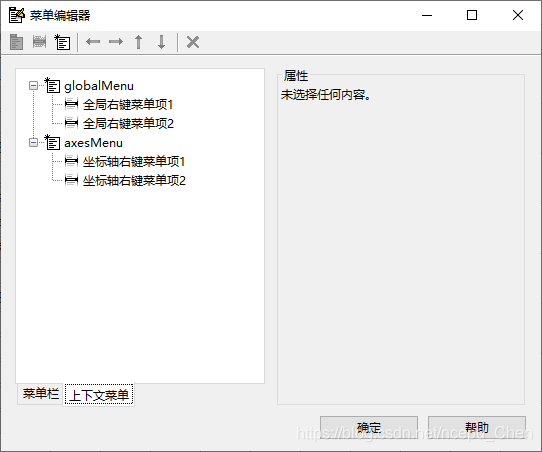Select 全局右键菜单项2 in the tree

point(128,123)
